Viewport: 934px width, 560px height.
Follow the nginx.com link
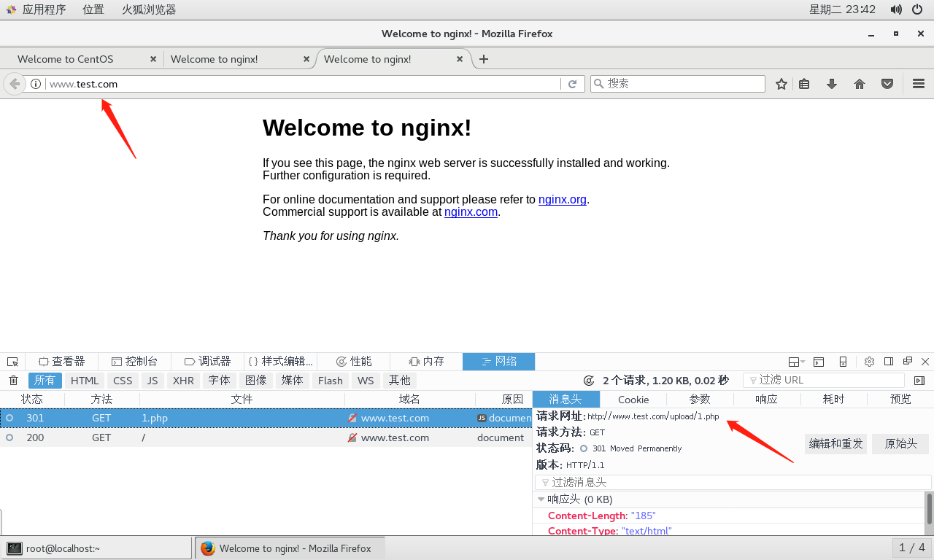[471, 212]
